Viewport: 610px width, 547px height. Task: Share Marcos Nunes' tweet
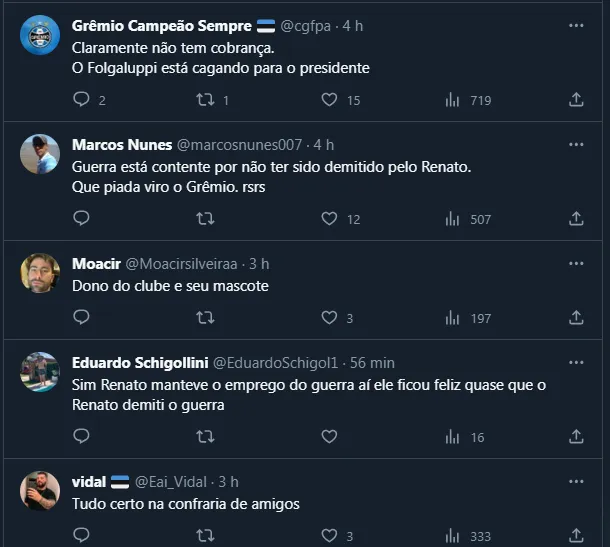coord(576,219)
